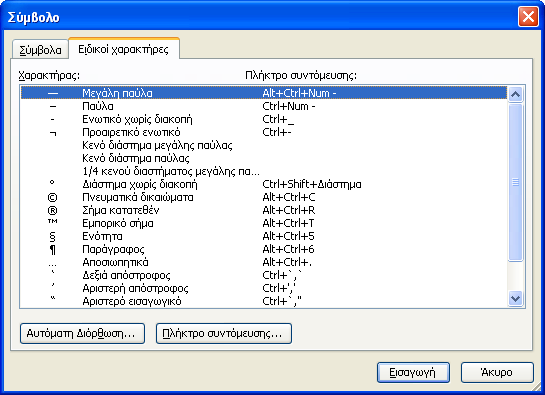Viewport: 545px width, 395px height.
Task: Click the copyright © symbol
Action: pyautogui.click(x=52, y=198)
